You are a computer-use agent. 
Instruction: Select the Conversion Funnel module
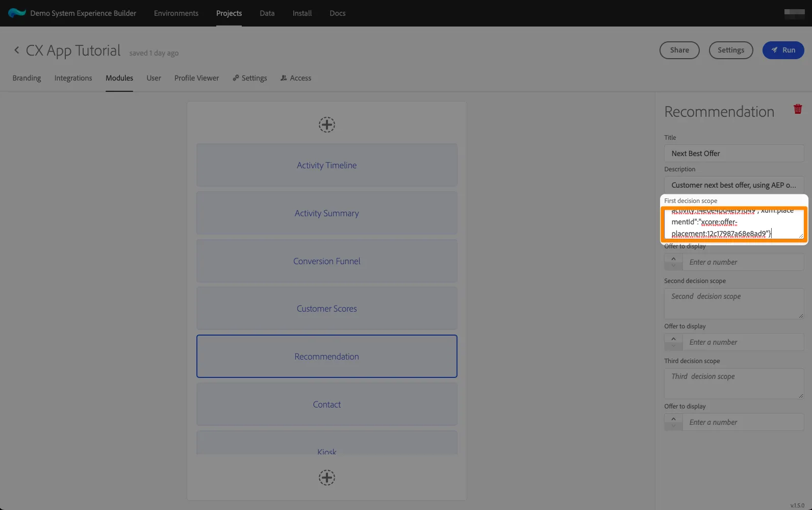327,261
